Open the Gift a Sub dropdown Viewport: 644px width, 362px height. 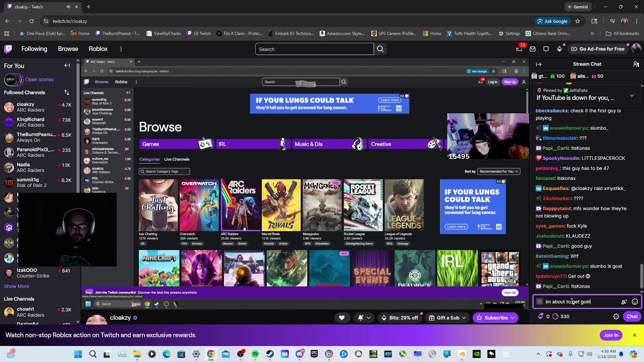point(446,318)
